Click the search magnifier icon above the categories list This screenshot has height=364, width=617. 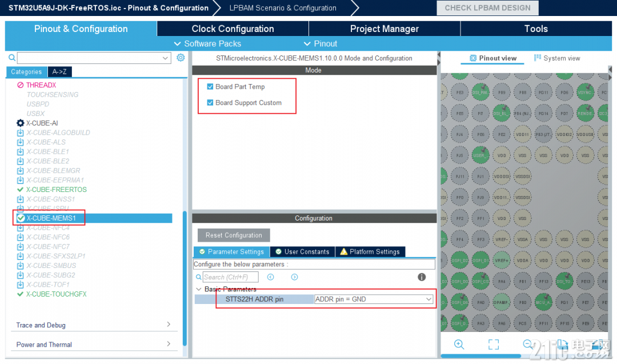(x=12, y=58)
